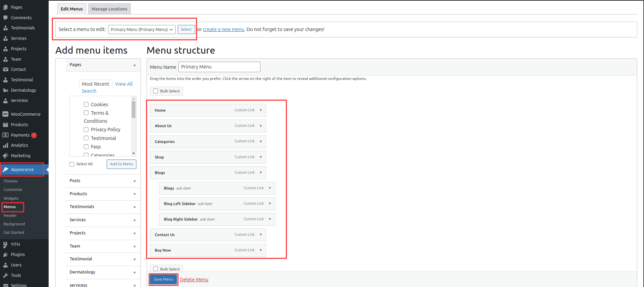This screenshot has width=644, height=287.
Task: Click the Analytics bar chart icon
Action: pyautogui.click(x=5, y=145)
